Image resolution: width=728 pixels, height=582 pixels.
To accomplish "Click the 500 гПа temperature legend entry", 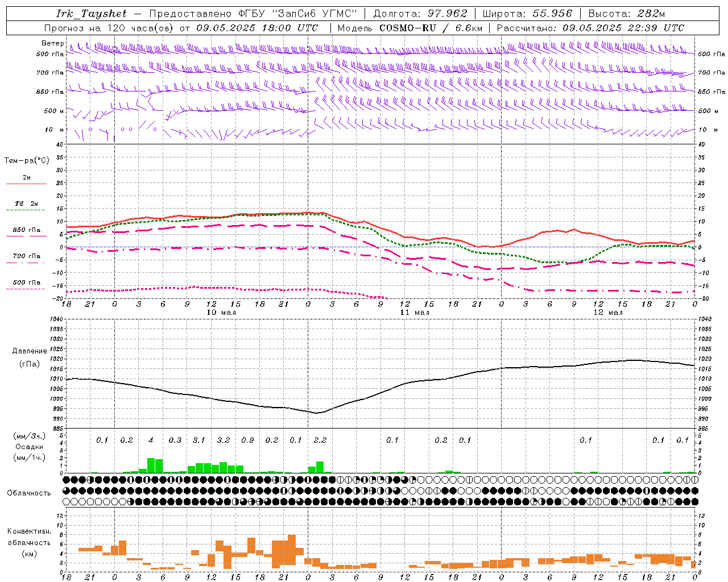I will click(x=27, y=282).
